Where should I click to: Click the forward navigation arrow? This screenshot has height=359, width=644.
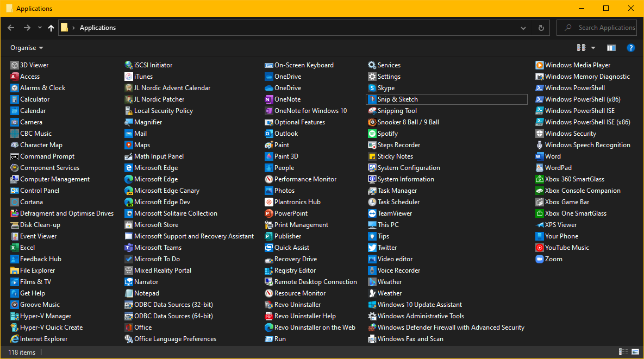click(x=27, y=28)
